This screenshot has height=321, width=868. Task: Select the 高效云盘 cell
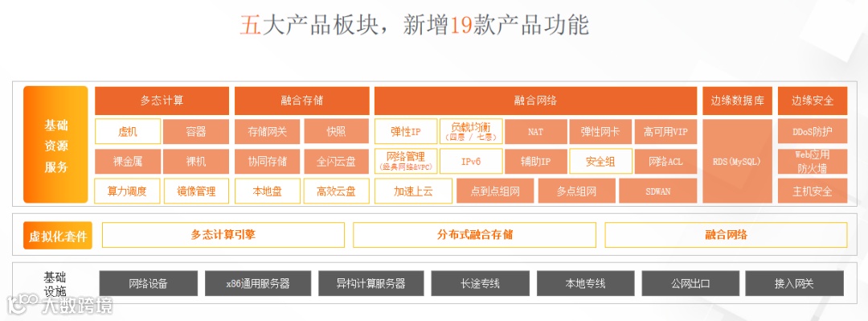pos(336,191)
